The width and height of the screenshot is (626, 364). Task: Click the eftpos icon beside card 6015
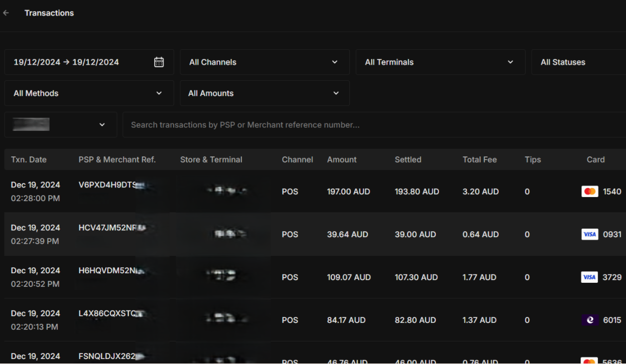click(x=589, y=320)
